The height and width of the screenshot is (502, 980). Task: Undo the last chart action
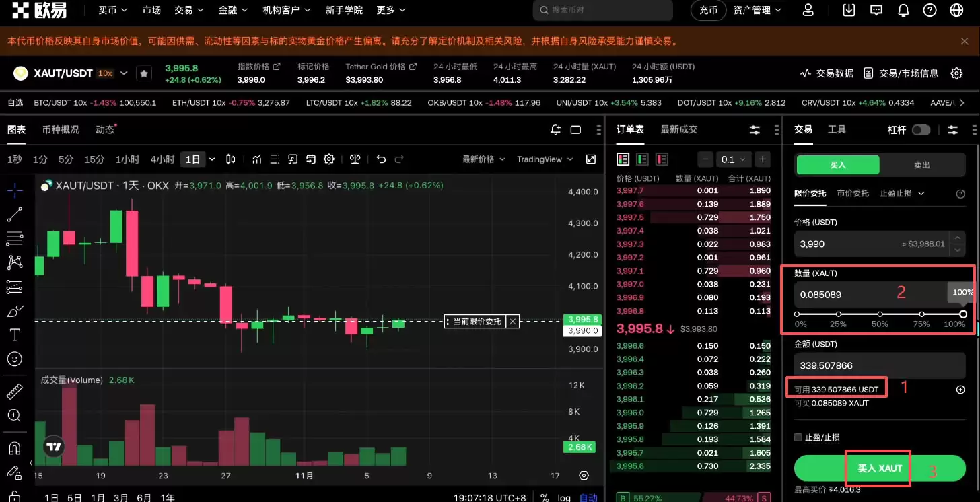click(x=381, y=159)
